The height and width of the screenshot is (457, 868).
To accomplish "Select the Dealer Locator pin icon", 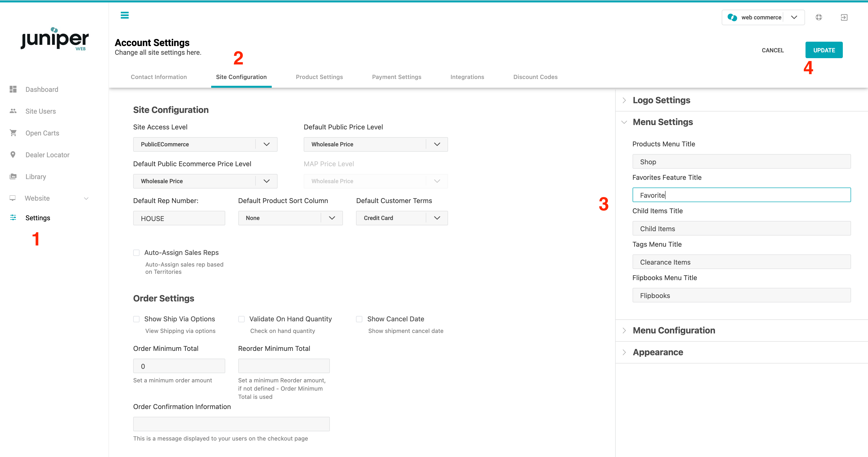I will coord(13,155).
